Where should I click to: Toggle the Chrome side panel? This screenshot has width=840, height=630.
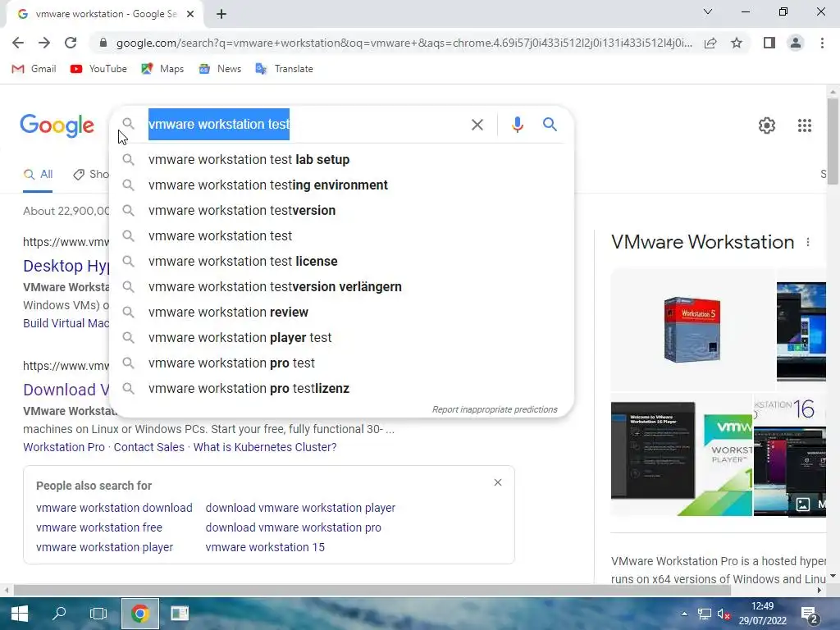(769, 43)
